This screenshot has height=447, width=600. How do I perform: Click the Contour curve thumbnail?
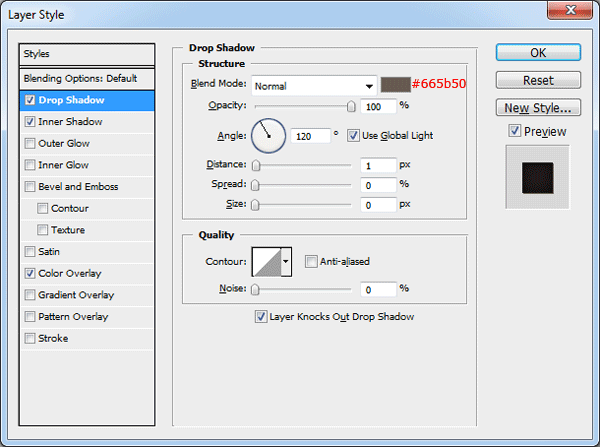[x=267, y=262]
